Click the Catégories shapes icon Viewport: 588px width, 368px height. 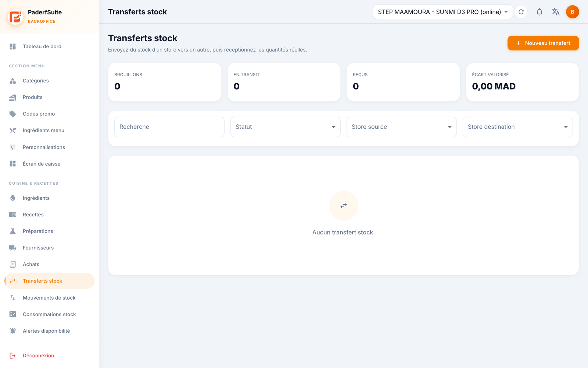(x=13, y=81)
